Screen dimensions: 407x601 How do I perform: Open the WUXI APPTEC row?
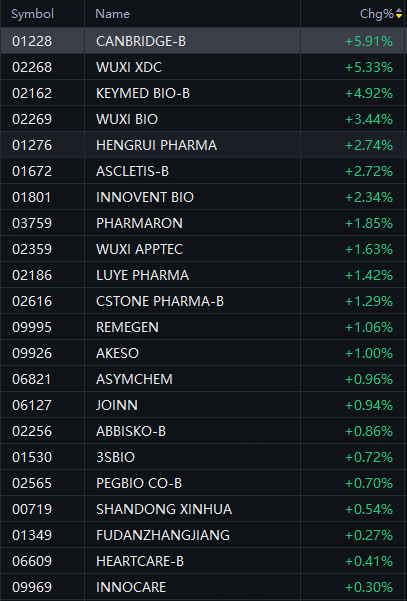point(204,249)
